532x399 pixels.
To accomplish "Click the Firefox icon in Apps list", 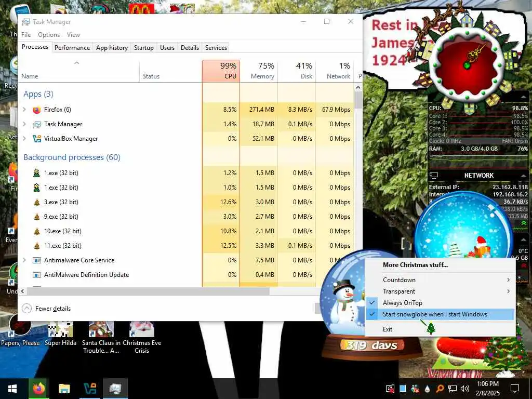I will (x=37, y=110).
